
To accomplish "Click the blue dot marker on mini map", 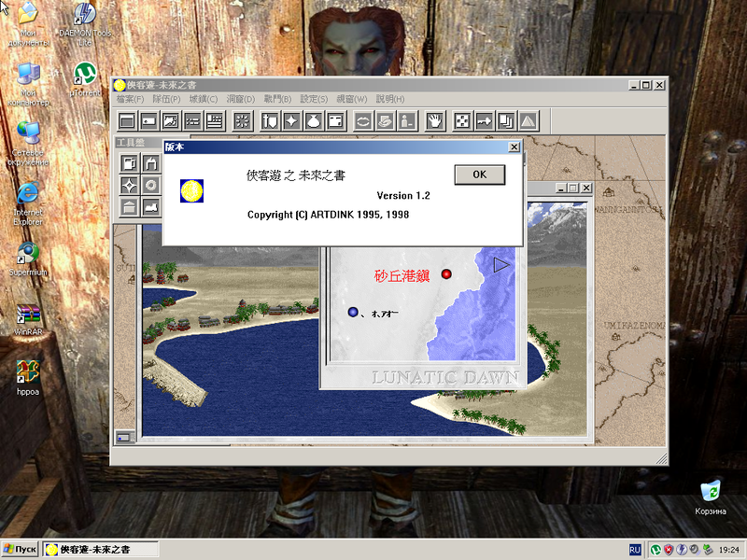I will point(353,312).
